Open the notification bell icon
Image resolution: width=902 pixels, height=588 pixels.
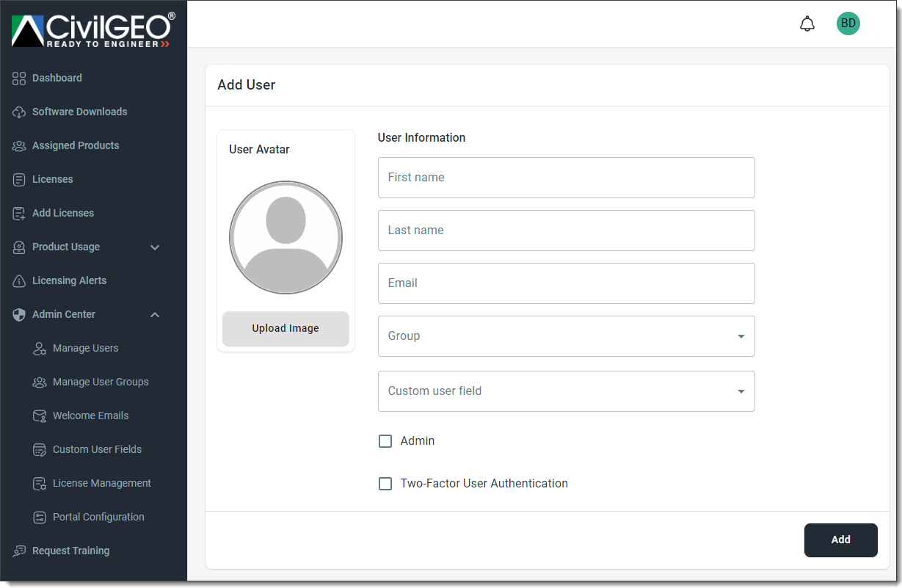[807, 23]
